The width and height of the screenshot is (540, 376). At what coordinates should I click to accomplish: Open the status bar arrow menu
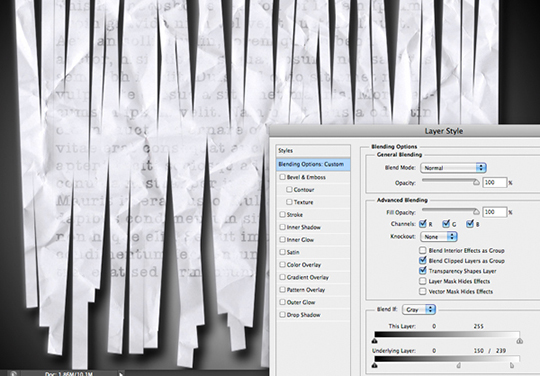pyautogui.click(x=121, y=373)
